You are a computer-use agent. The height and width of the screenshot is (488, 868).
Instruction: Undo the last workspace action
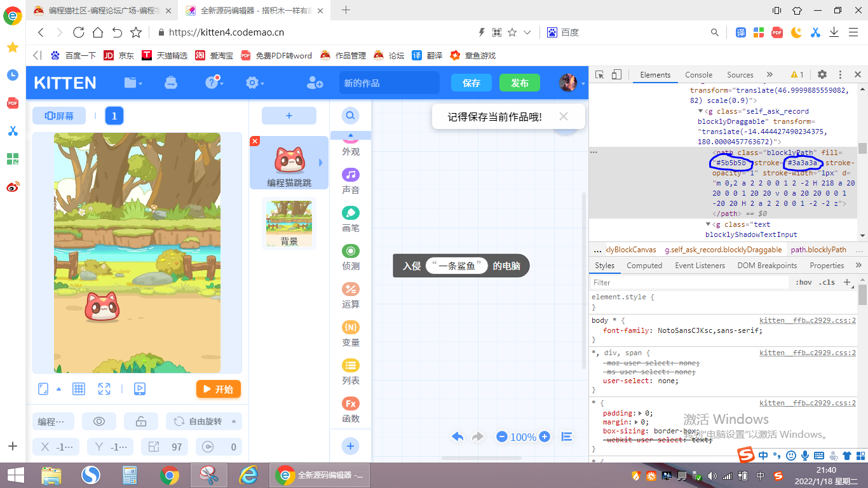click(x=458, y=437)
